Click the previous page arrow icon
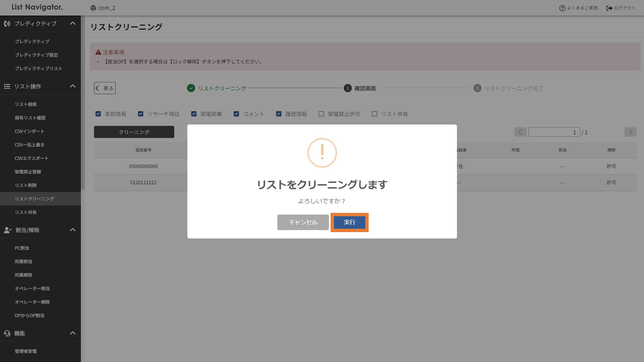The height and width of the screenshot is (362, 644). [x=520, y=132]
